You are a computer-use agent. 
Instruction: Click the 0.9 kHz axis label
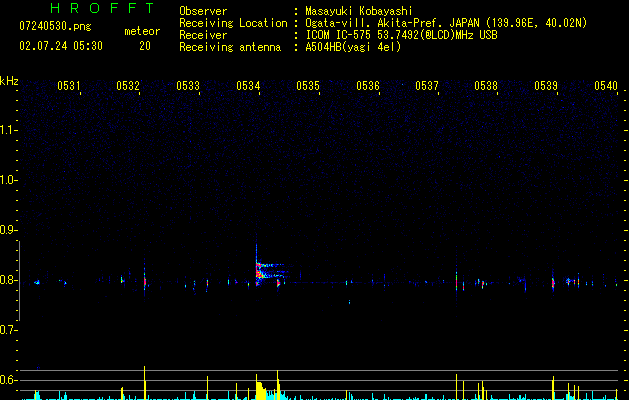(8, 230)
